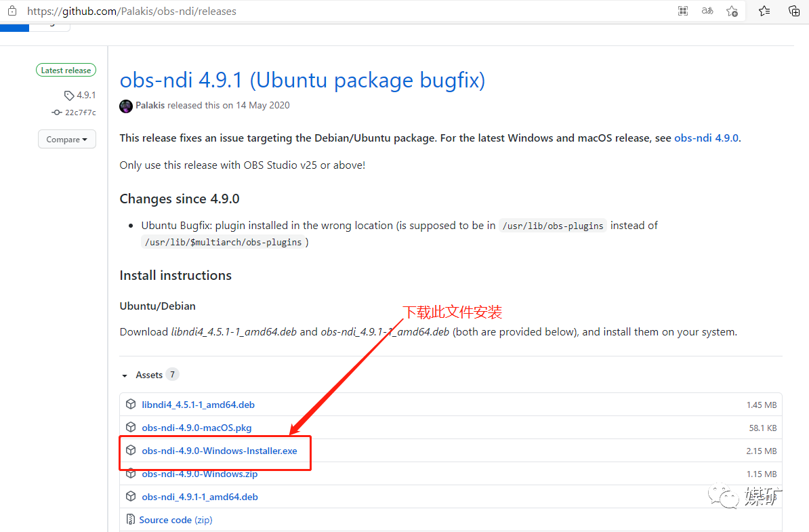
Task: Collapse the Assets section triangle
Action: coord(125,375)
